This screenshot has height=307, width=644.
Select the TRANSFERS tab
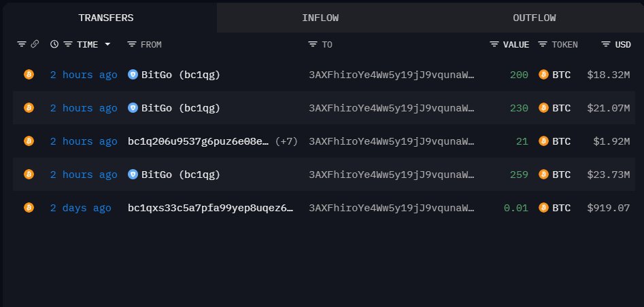tap(105, 18)
